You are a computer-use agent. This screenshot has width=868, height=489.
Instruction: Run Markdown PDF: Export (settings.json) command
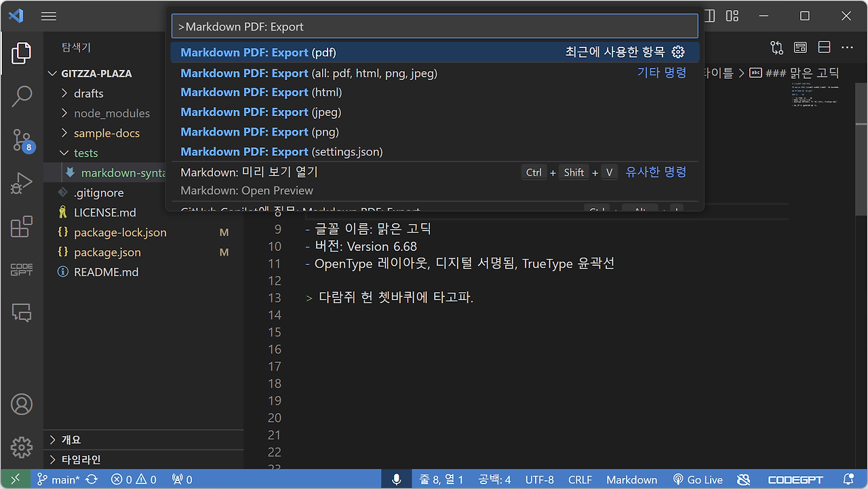435,151
